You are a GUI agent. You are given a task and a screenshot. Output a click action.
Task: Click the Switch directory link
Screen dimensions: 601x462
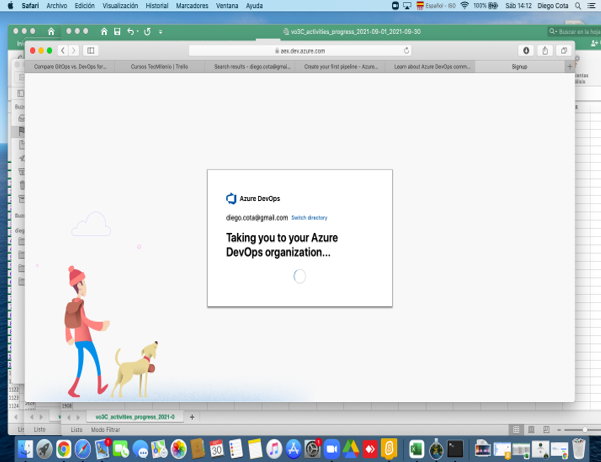point(309,218)
